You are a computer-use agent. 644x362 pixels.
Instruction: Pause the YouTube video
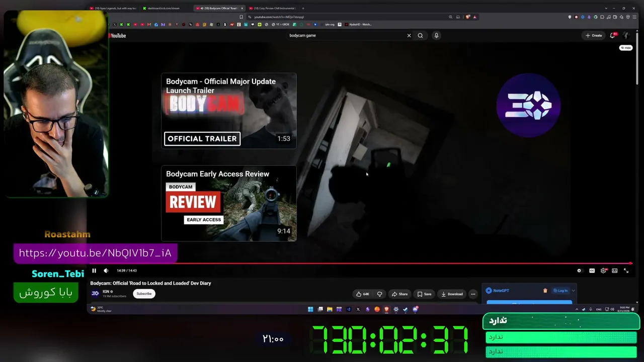pos(94,270)
